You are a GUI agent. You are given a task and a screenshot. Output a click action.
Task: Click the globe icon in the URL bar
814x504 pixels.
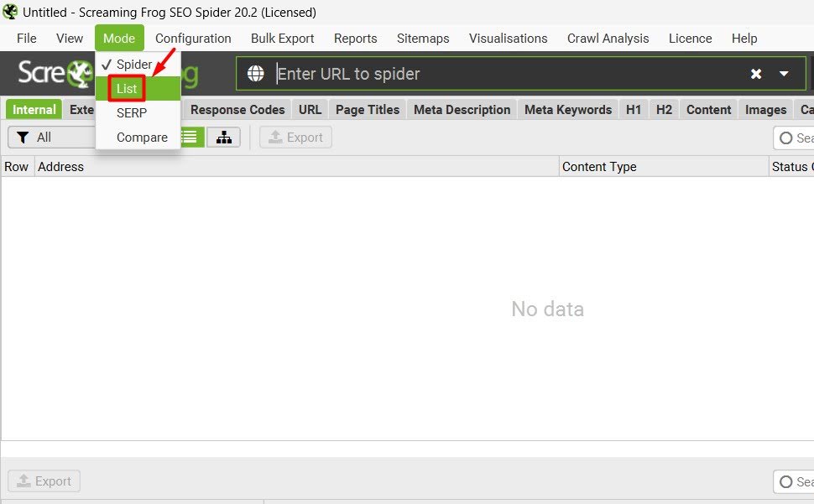(x=255, y=74)
